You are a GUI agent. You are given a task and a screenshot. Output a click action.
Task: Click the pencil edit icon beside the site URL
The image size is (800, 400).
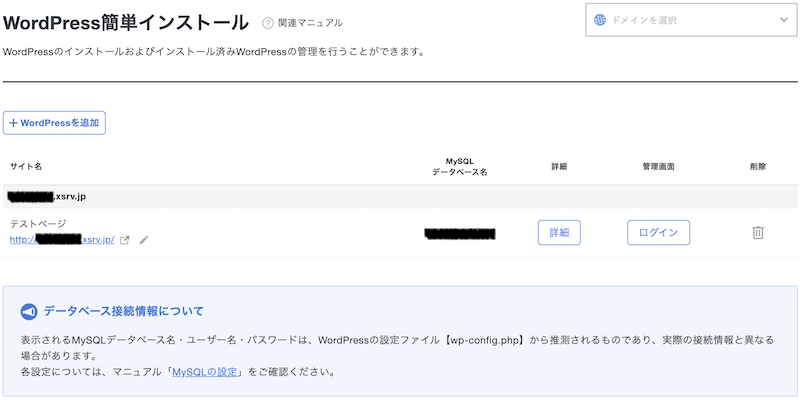[x=144, y=240]
